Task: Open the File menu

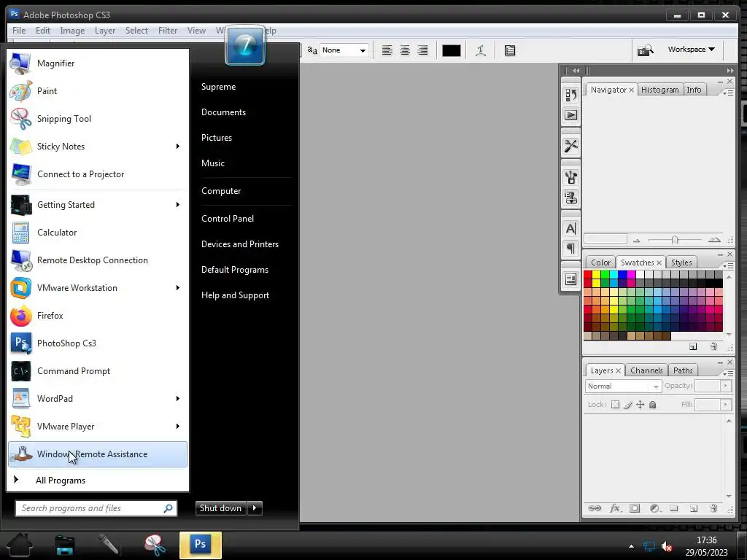Action: click(x=19, y=31)
